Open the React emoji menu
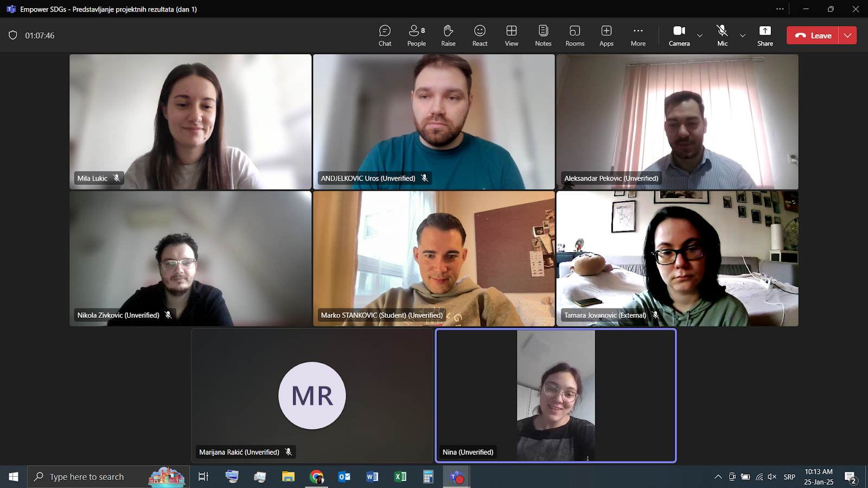Screen dimensions: 868x488 pyautogui.click(x=480, y=35)
